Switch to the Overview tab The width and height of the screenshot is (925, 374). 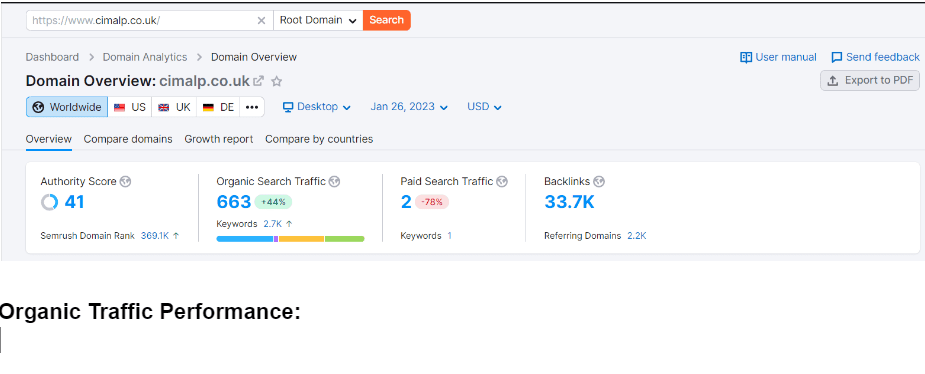(x=48, y=139)
